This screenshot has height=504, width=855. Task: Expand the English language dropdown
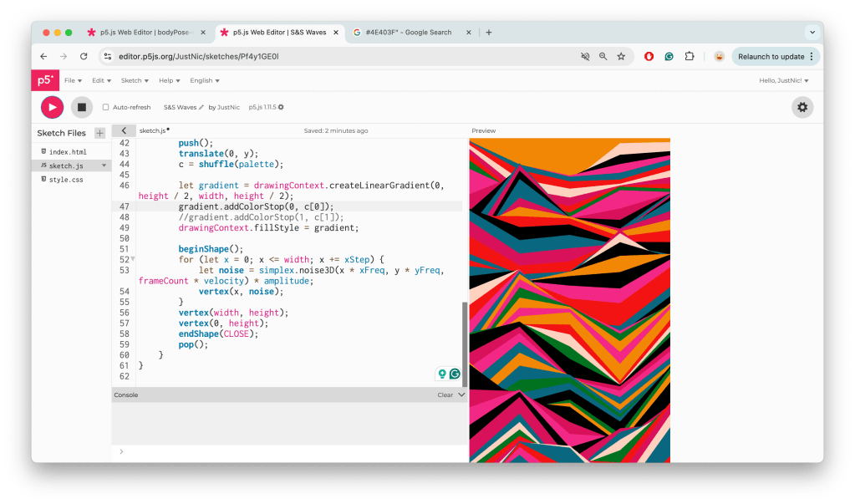pos(205,81)
